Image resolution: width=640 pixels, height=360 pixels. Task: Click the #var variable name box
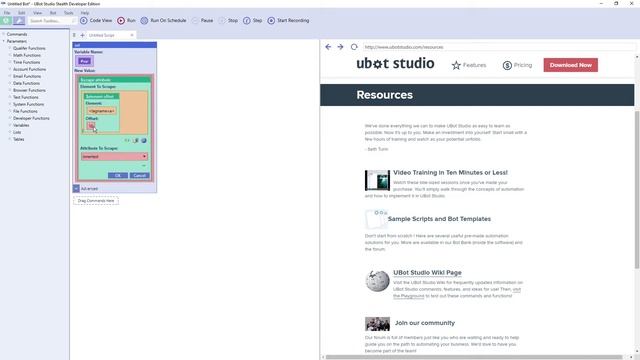click(x=84, y=61)
